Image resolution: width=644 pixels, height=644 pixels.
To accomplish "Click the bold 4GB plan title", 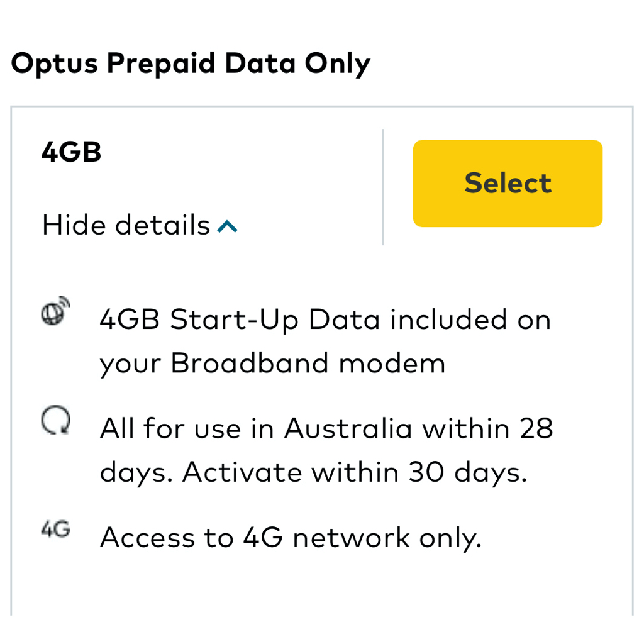I will tap(71, 152).
